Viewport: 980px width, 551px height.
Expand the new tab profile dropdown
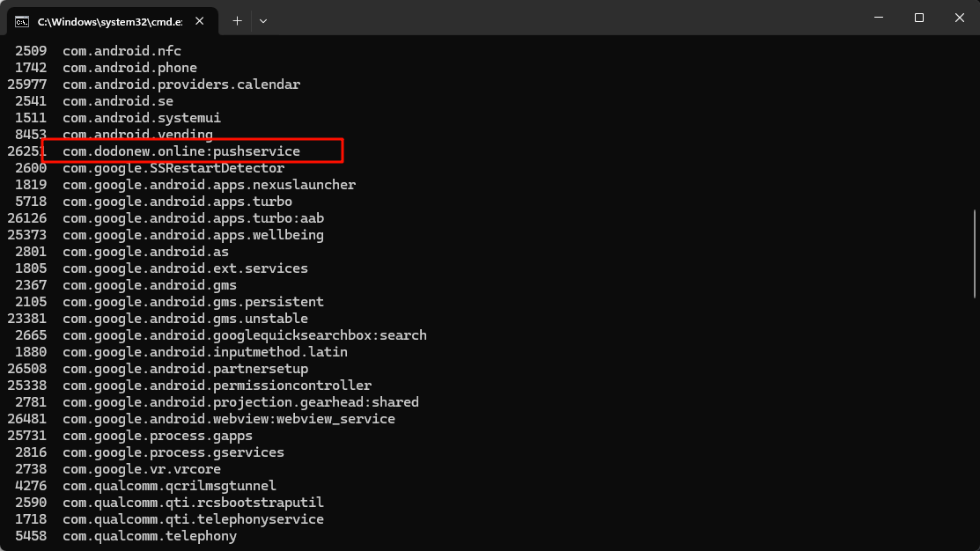(x=263, y=20)
